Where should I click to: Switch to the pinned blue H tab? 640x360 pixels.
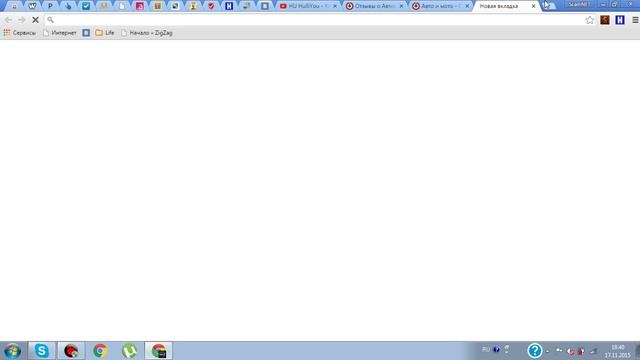pos(229,6)
